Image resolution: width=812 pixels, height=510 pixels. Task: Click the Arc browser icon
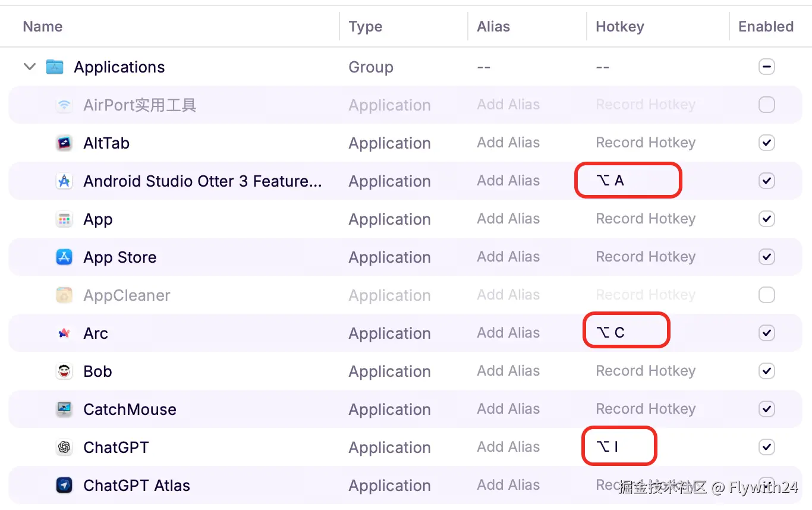pos(64,333)
